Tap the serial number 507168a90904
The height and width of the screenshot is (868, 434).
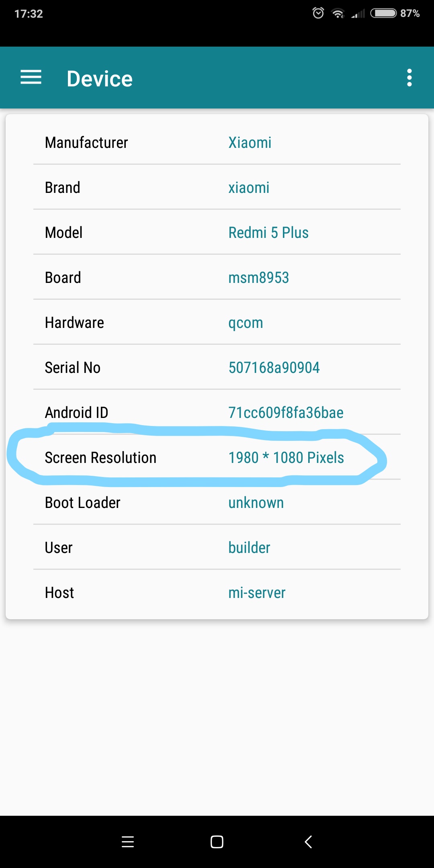point(274,368)
